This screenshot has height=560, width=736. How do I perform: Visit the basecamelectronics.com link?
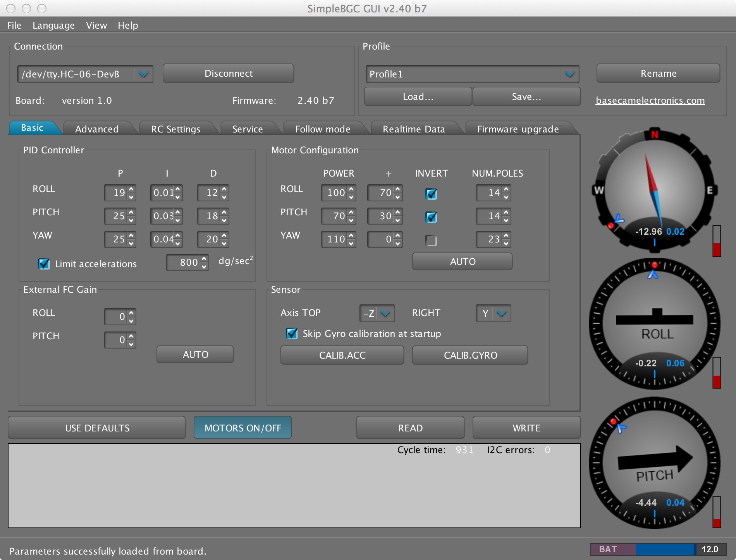tap(650, 101)
